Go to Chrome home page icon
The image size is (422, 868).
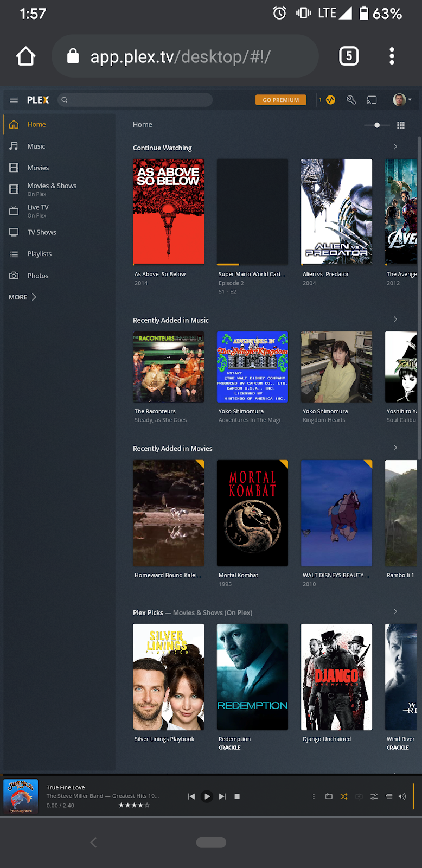pos(25,56)
